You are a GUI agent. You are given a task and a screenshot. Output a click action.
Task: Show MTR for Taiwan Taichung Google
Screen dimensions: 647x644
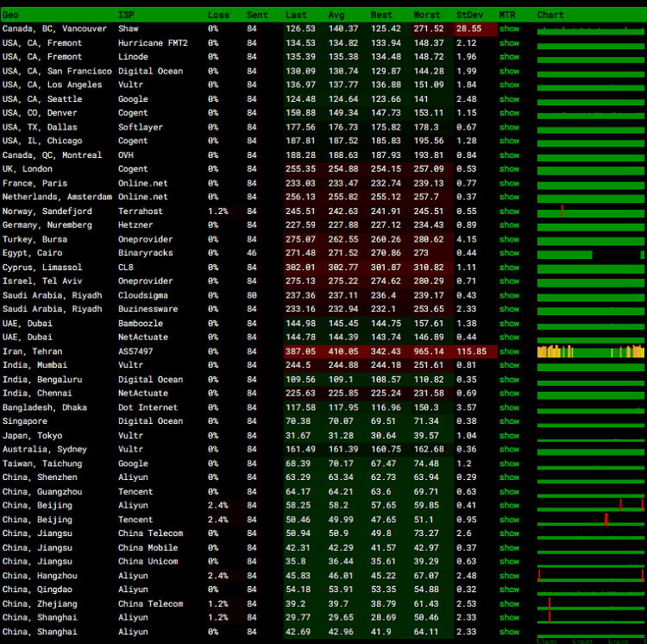[x=509, y=464]
